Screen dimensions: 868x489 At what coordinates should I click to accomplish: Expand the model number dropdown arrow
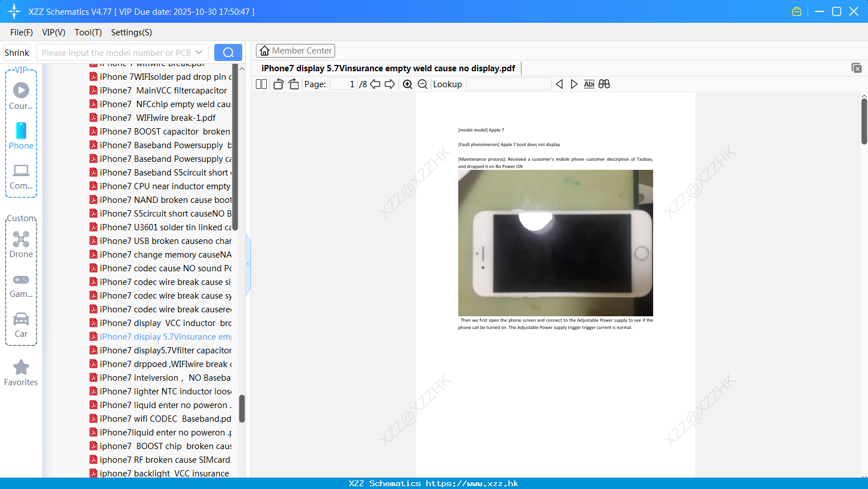click(199, 52)
